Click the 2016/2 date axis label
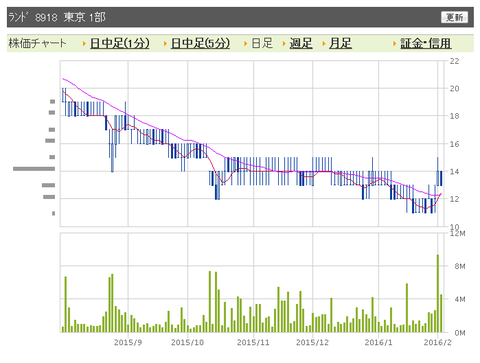This screenshot has width=480, height=363. tap(438, 342)
